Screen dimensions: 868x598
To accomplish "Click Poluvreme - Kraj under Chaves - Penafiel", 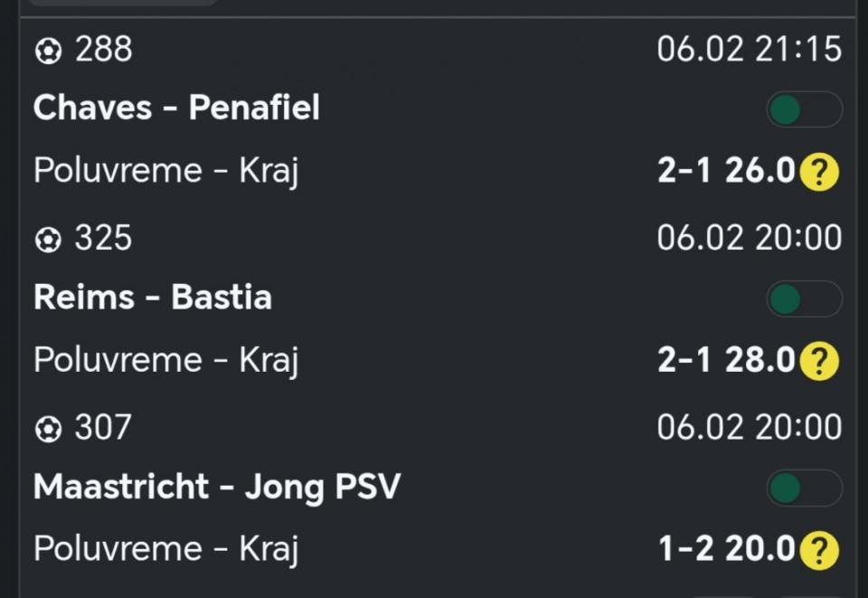I will tap(165, 170).
